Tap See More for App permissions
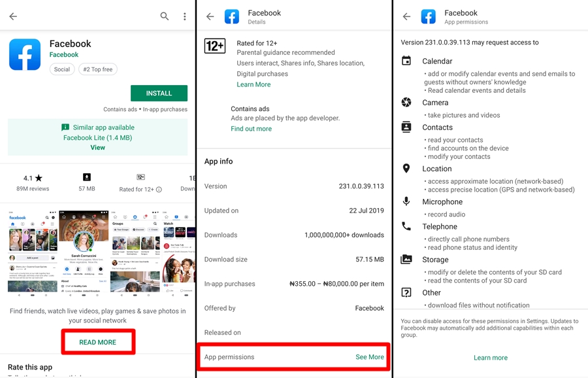This screenshot has height=378, width=588. 369,357
